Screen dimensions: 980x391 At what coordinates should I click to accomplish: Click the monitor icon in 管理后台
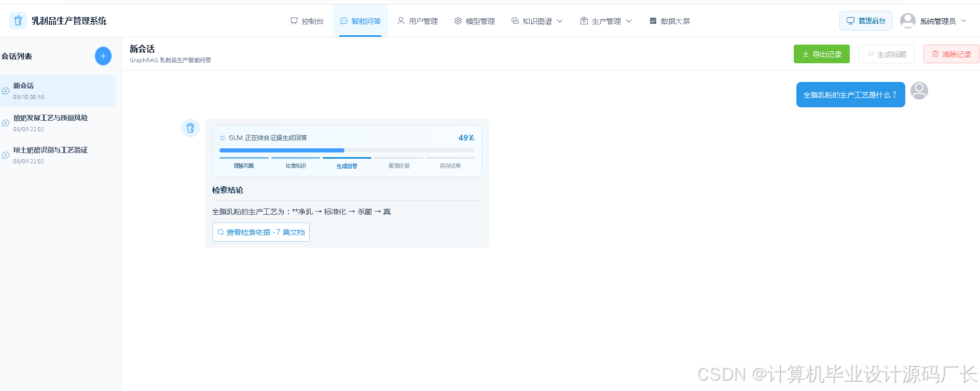(850, 21)
